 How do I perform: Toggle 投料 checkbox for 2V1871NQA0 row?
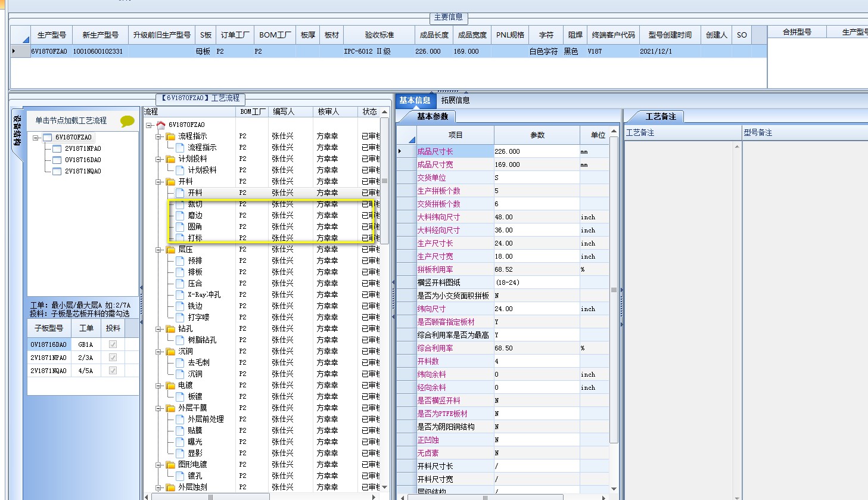(x=113, y=371)
